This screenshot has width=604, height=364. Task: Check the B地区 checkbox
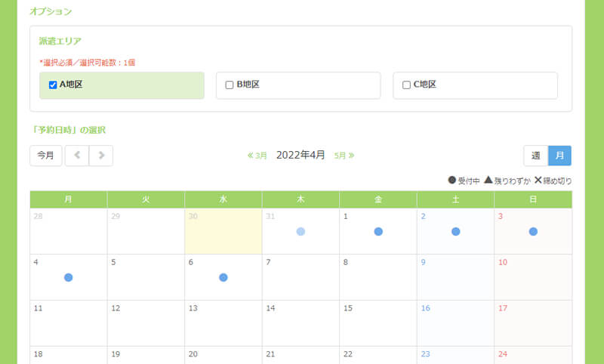pyautogui.click(x=230, y=85)
